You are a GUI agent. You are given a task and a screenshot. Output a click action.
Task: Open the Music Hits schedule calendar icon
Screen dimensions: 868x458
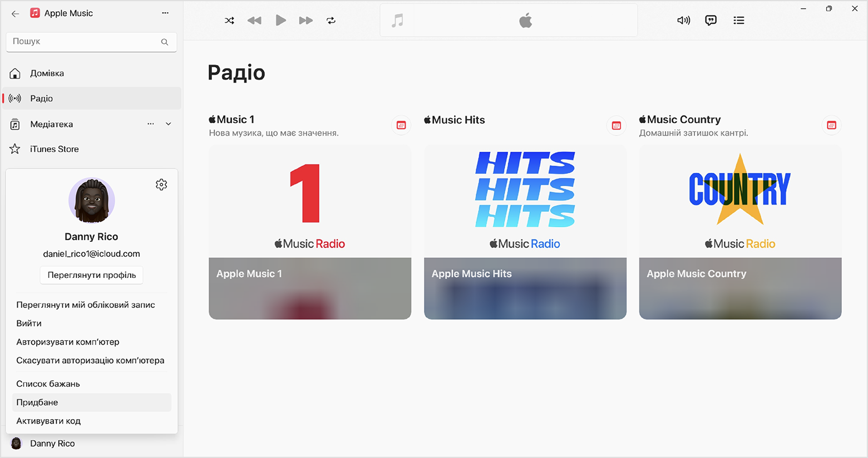[617, 125]
